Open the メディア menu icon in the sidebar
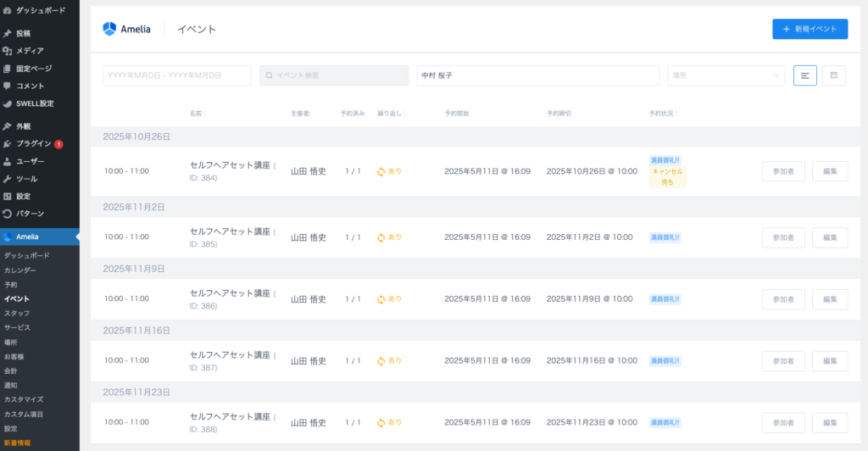The width and height of the screenshot is (868, 451). 8,51
